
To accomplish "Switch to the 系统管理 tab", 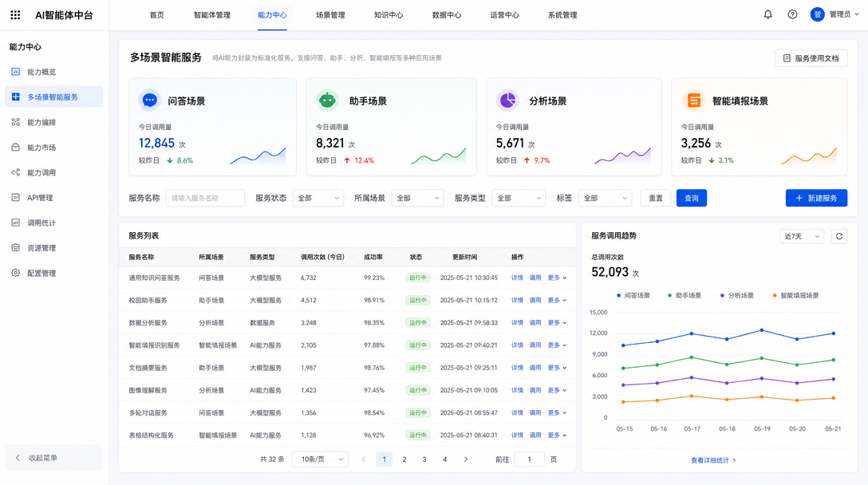I will pyautogui.click(x=562, y=15).
